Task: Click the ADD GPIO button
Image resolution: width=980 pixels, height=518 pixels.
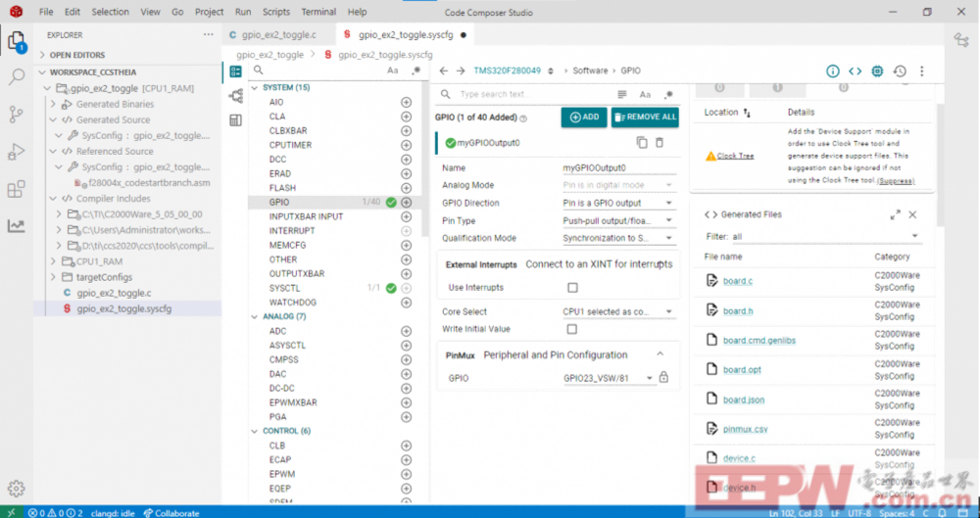Action: coord(584,117)
